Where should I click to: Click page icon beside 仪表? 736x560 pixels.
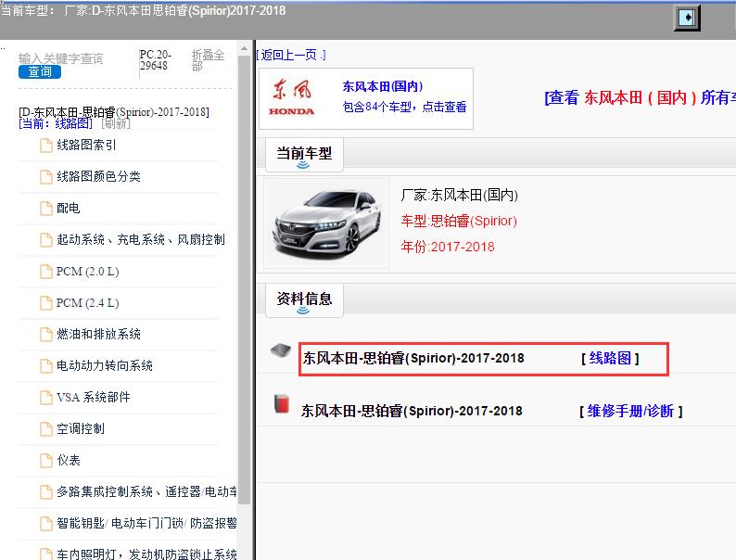46,461
